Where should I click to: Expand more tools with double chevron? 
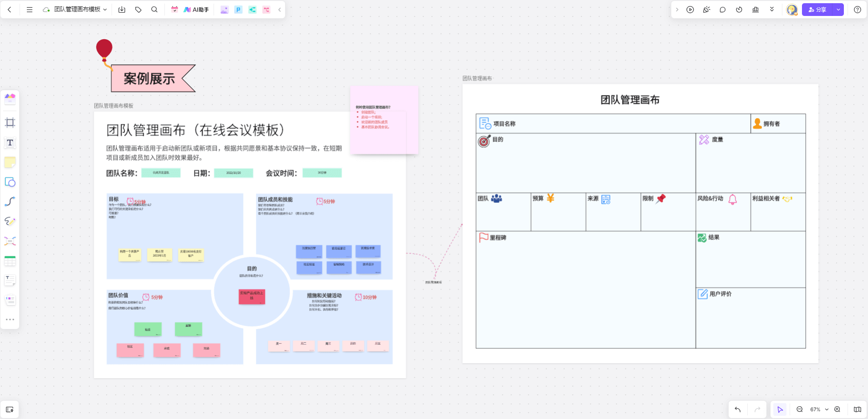[772, 10]
